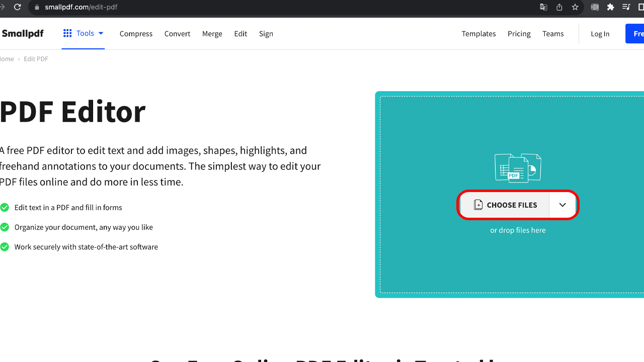Click the Smallpdf logo
The height and width of the screenshot is (362, 644).
tap(22, 34)
